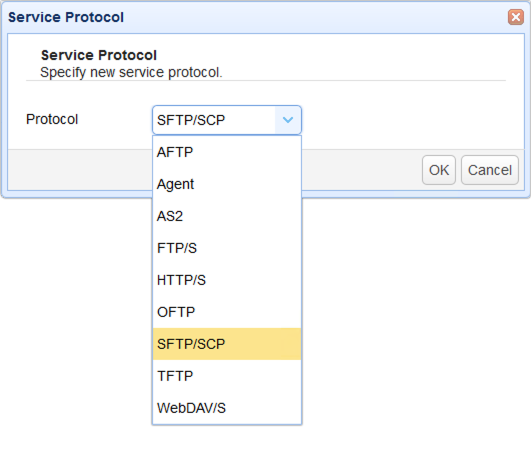Select WebDAV/S protocol option

tap(227, 408)
